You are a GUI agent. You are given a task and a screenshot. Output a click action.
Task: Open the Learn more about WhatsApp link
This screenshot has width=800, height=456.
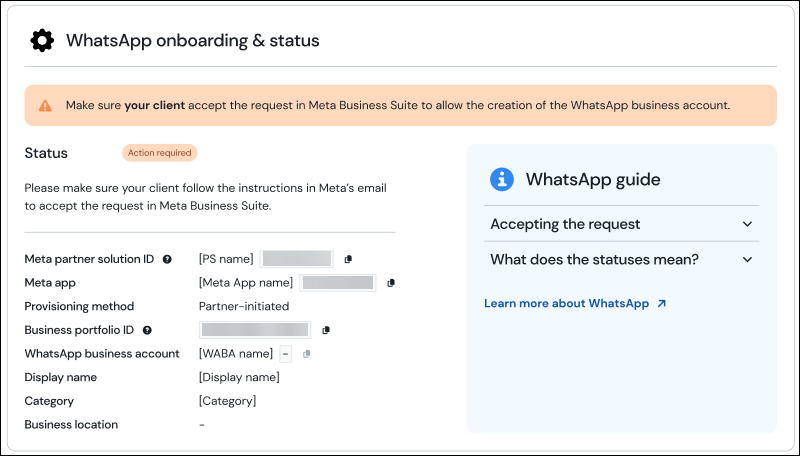[575, 303]
